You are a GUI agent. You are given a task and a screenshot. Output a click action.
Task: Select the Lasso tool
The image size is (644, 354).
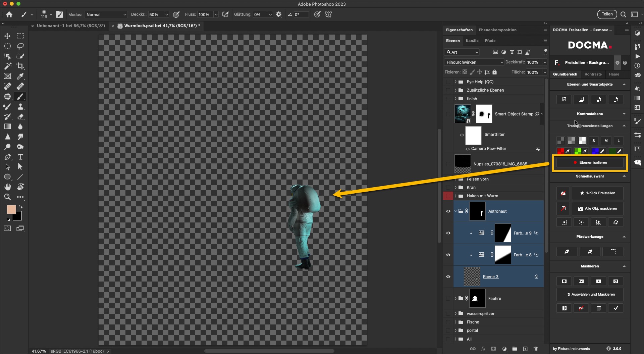tap(20, 46)
